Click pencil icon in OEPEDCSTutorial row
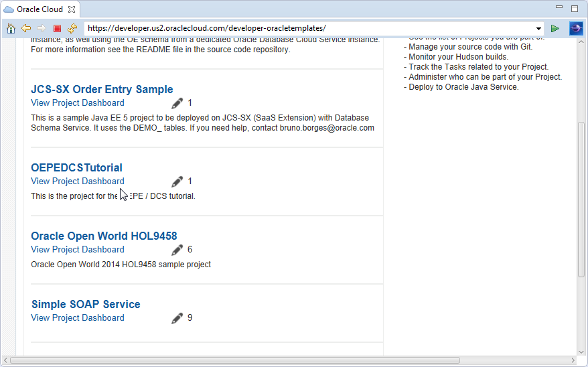 pos(177,181)
